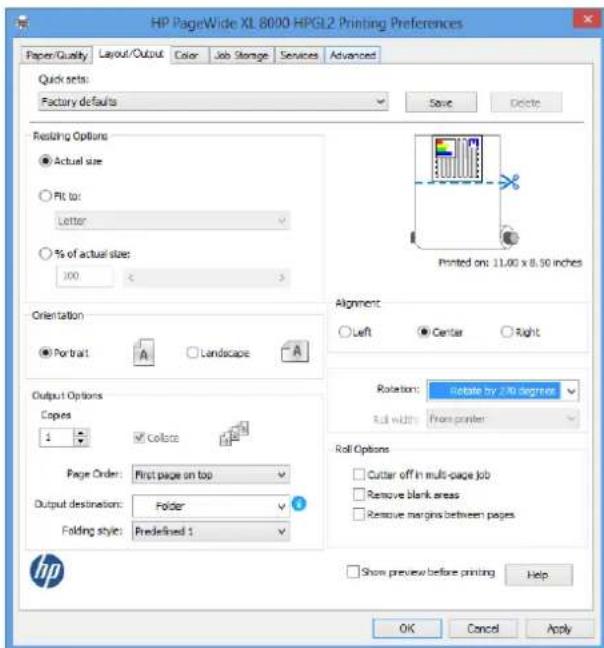Screen dimensions: 604x648
Task: Open the Fit to Letter dropdown
Action: click(x=172, y=220)
